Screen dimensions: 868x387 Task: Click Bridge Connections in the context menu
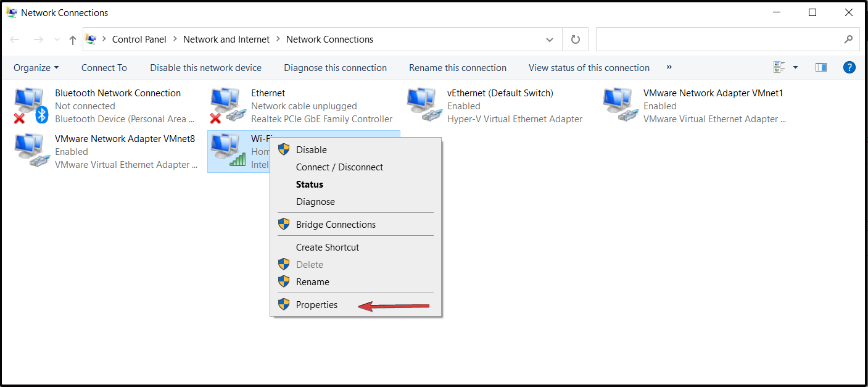[x=336, y=224]
